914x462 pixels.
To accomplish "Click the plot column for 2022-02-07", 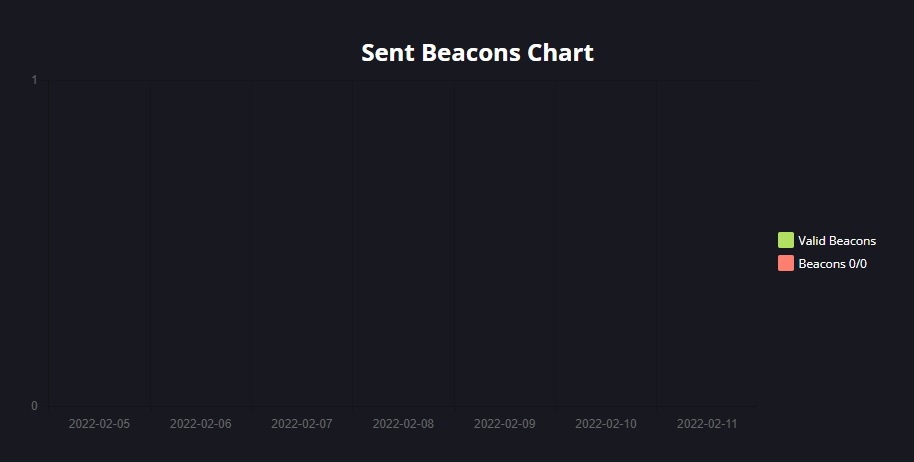I will click(302, 243).
